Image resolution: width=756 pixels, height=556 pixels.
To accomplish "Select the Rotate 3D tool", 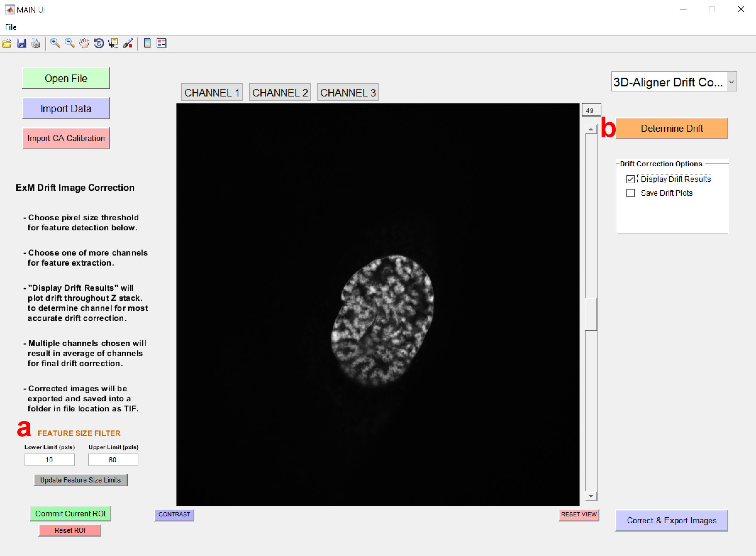I will click(x=99, y=43).
